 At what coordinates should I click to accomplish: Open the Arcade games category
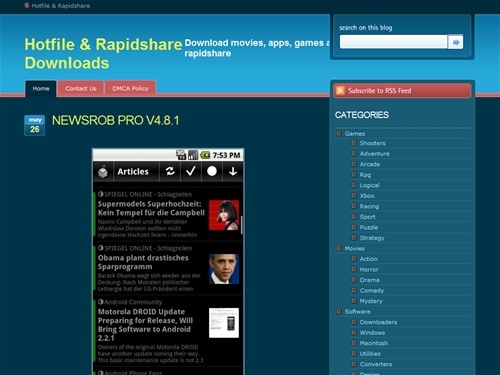(x=370, y=164)
